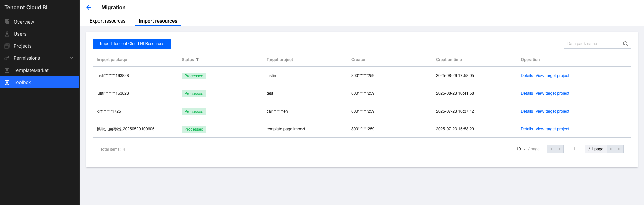Viewport: 644px width, 205px height.
Task: Click the Permissions key icon
Action: pyautogui.click(x=7, y=58)
